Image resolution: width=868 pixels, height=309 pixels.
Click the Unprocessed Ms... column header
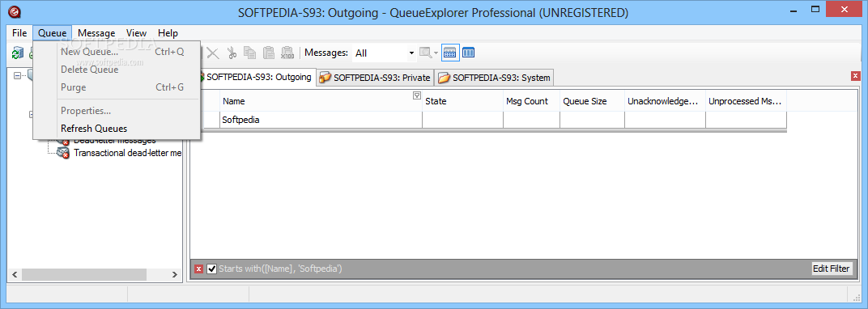pyautogui.click(x=747, y=101)
